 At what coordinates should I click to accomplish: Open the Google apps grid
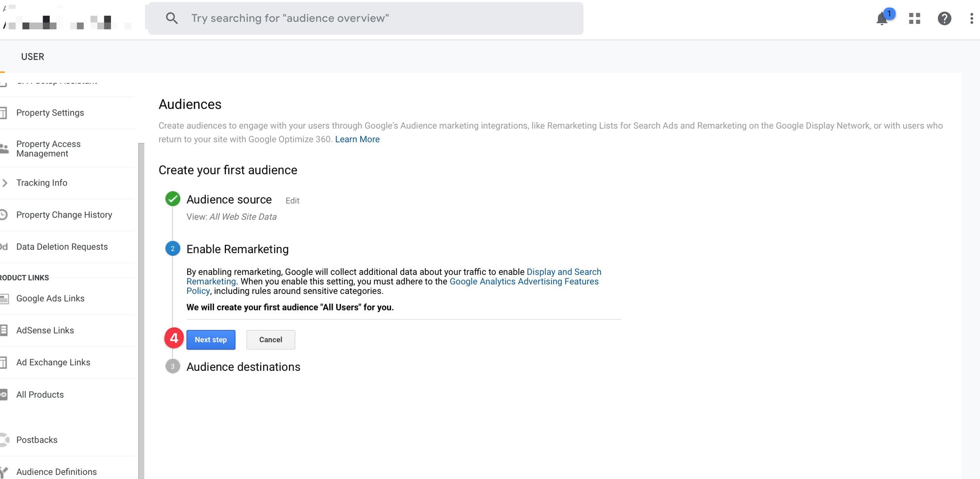click(x=914, y=19)
